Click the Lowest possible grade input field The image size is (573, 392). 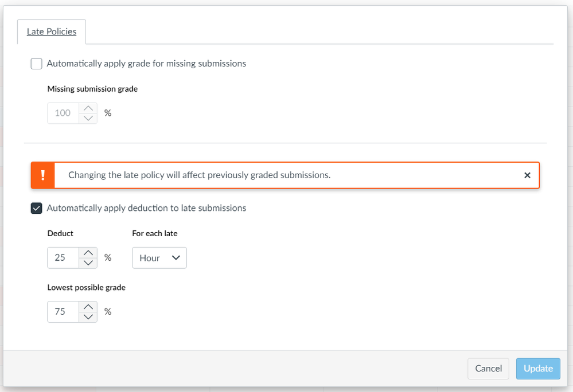tap(63, 312)
